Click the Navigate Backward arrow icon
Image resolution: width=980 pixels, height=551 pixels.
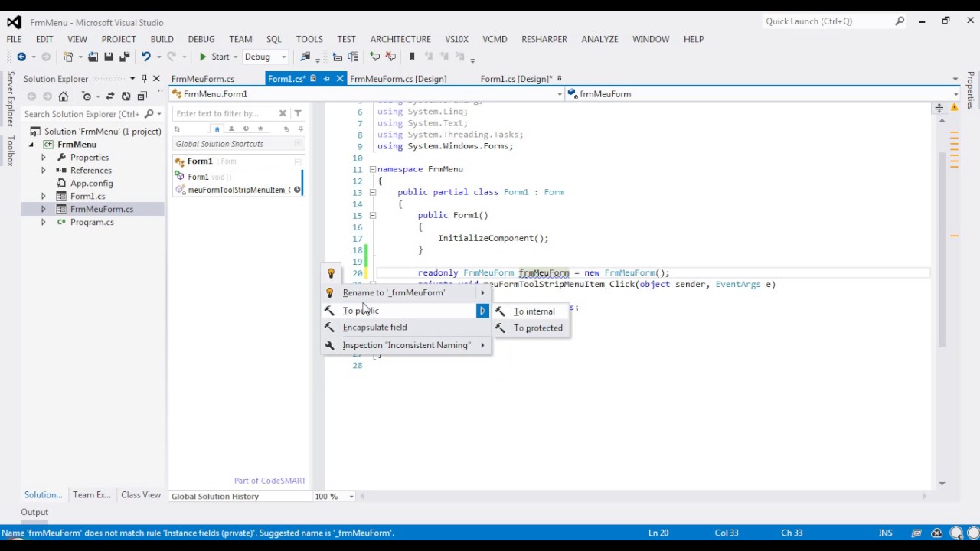click(x=21, y=57)
